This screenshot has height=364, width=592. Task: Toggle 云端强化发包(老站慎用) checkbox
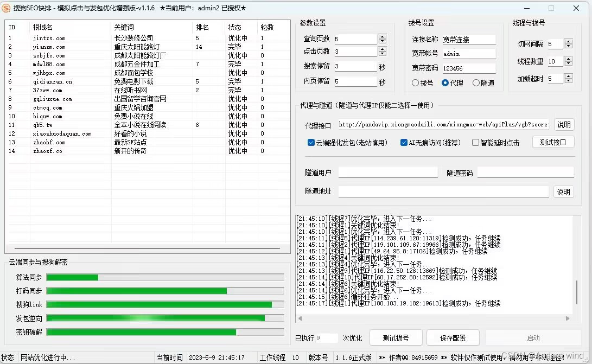(347, 142)
